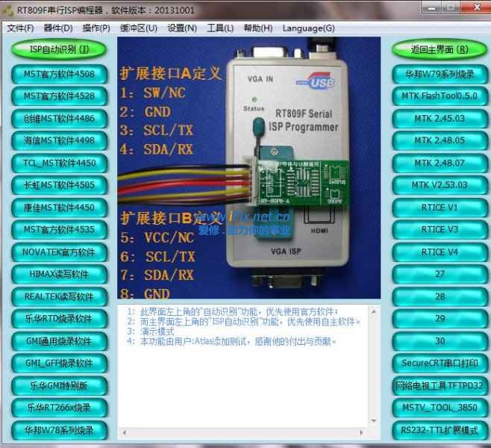
Task: Click up arrow of the notes scrollbar
Action: [374, 311]
